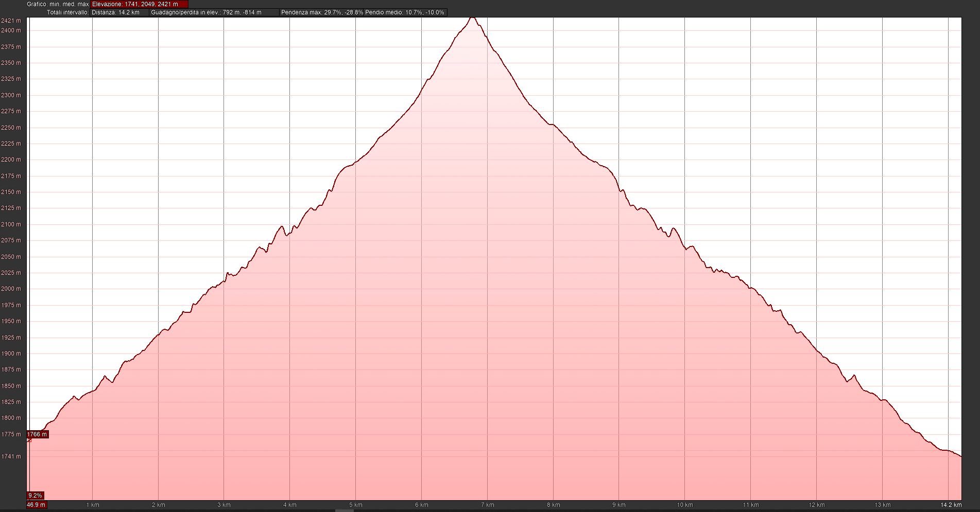Click the Elevazione min/med/max readout
The height and width of the screenshot is (512, 980).
(x=139, y=4)
